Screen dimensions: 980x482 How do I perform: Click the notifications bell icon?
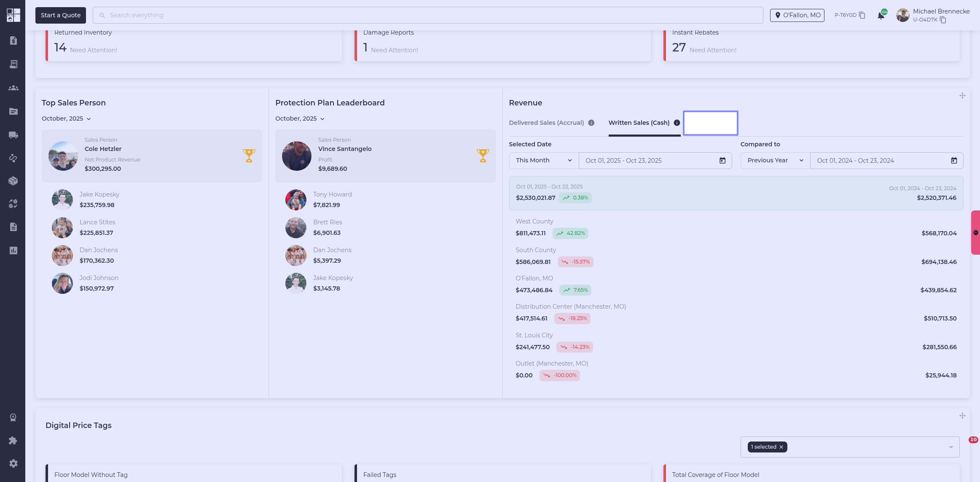[x=881, y=16]
